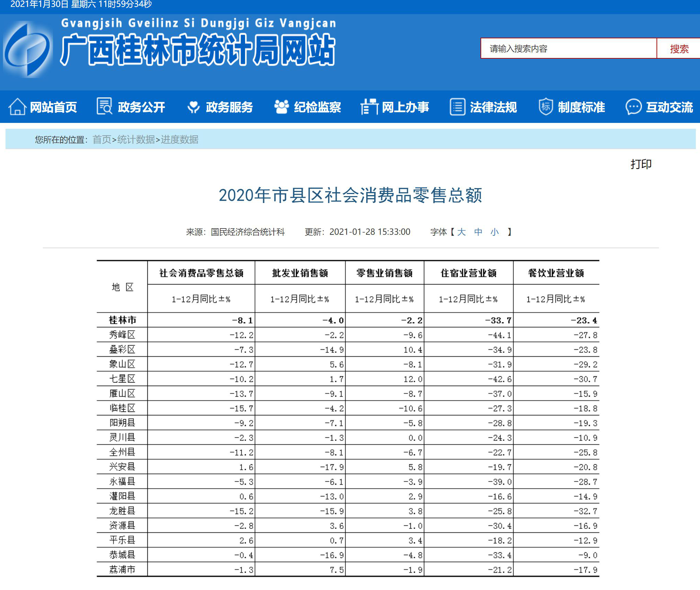This screenshot has width=700, height=590.
Task: Click the update time 2021-01-28 15:33:00
Action: point(370,232)
